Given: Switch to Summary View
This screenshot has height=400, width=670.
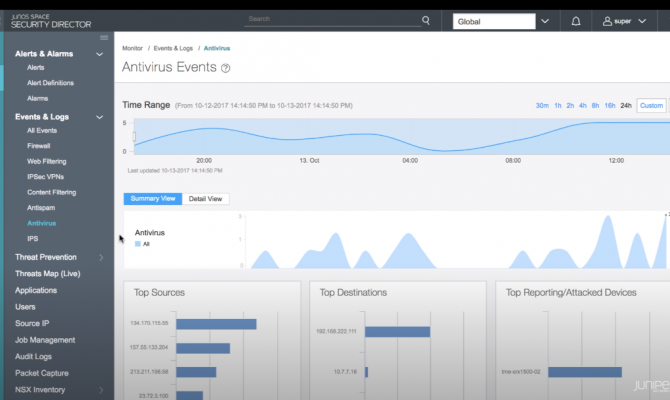Looking at the screenshot, I should [153, 199].
